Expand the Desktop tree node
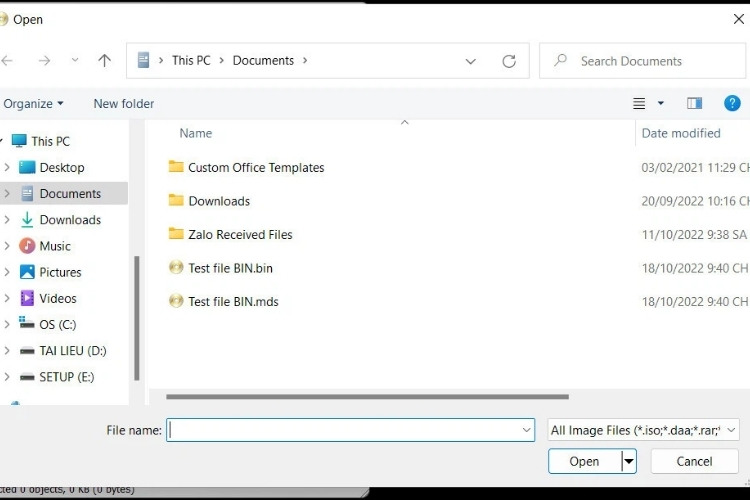Screen dimensions: 750x500 point(7,168)
